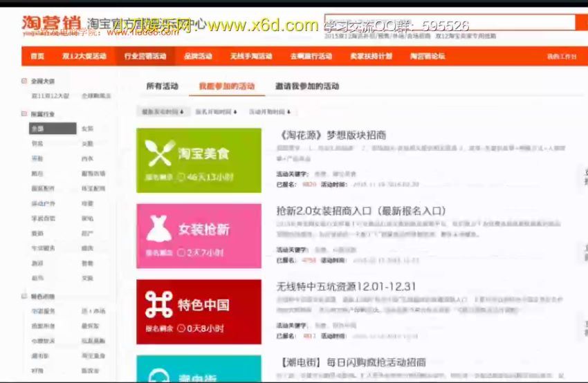Open 首页 in orange nav bar
This screenshot has width=588, height=383.
tap(37, 56)
